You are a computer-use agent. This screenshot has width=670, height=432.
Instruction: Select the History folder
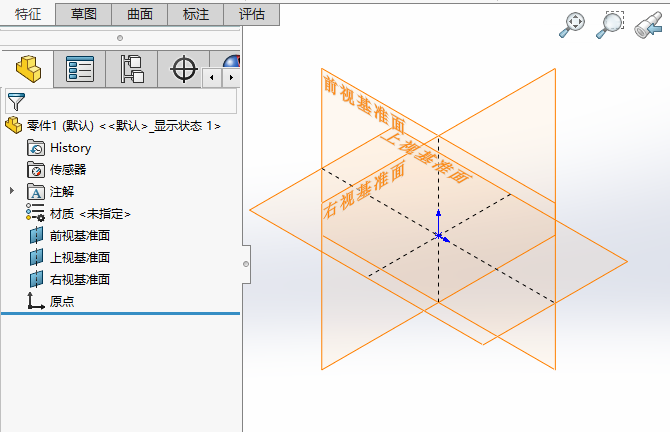(x=70, y=148)
